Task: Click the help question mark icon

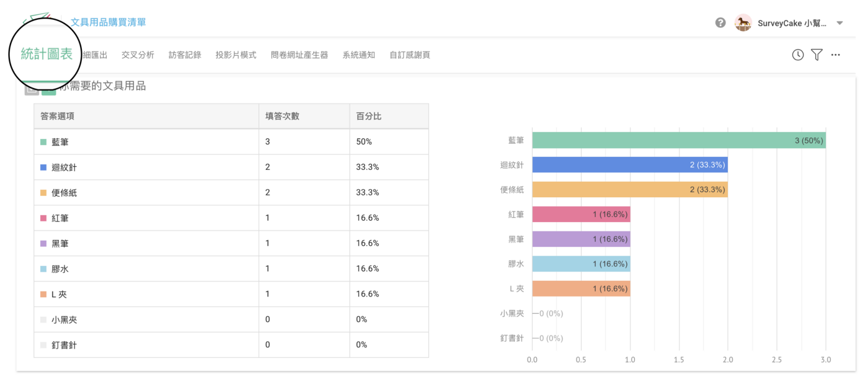Action: pos(720,23)
